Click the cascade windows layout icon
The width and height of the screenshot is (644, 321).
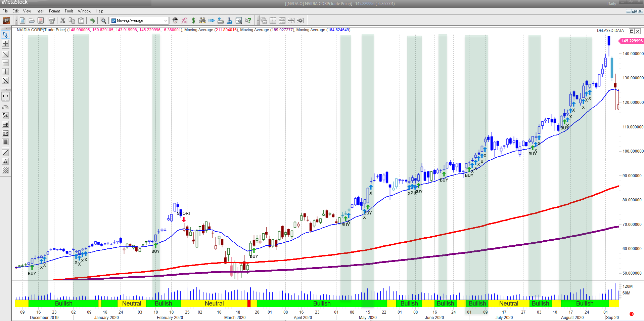(264, 21)
